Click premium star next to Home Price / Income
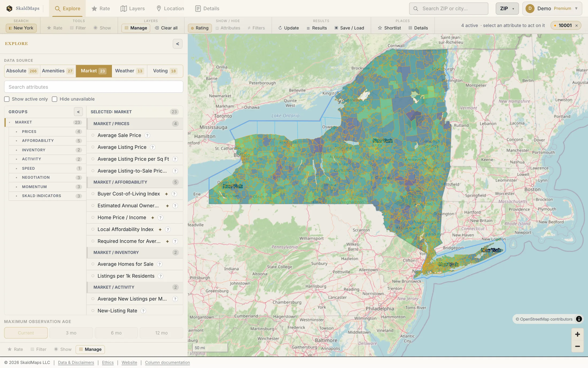 (x=153, y=218)
